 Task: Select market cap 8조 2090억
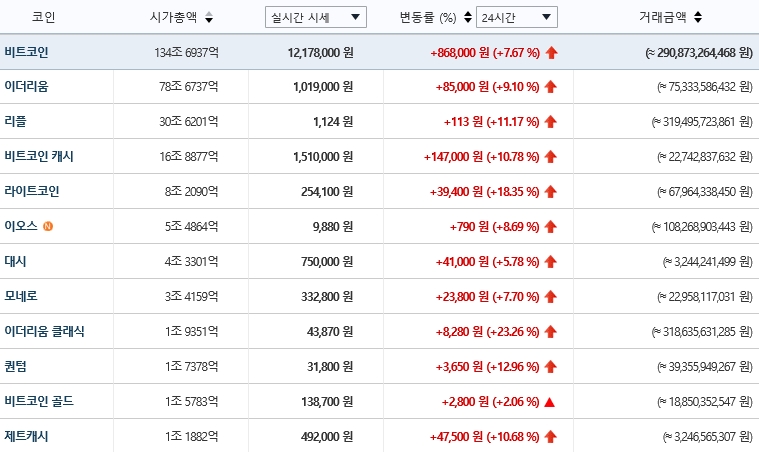click(192, 192)
